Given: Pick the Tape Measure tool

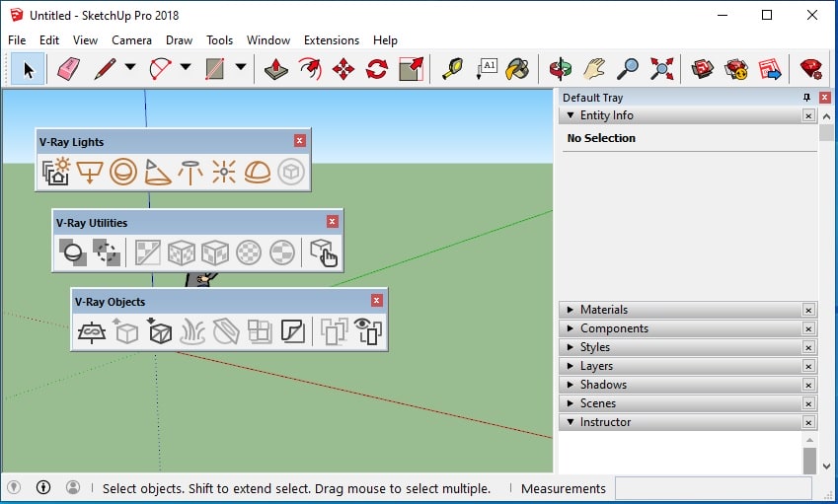Looking at the screenshot, I should coord(453,69).
